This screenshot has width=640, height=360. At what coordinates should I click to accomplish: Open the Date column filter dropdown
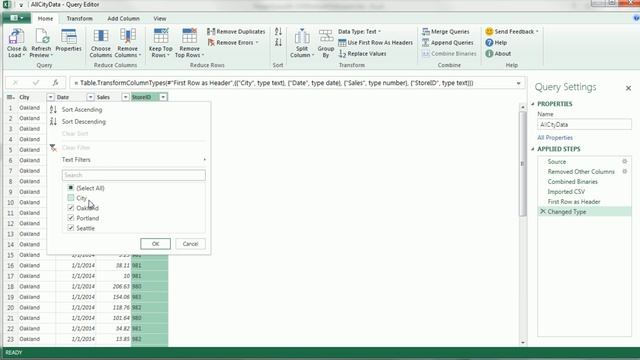[90, 97]
